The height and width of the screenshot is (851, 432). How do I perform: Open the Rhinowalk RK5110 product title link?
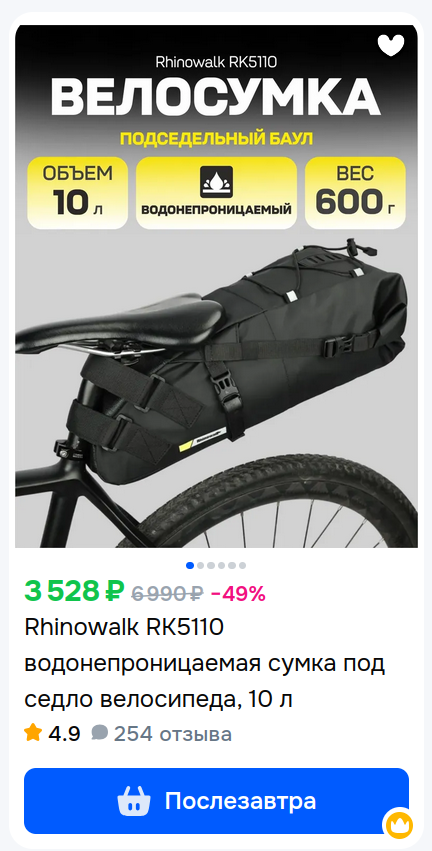click(x=205, y=663)
